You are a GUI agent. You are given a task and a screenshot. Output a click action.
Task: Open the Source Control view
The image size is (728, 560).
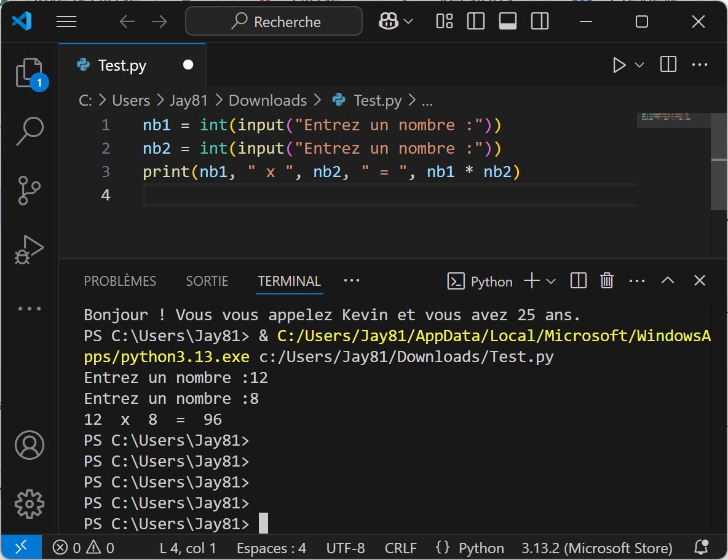[x=29, y=190]
